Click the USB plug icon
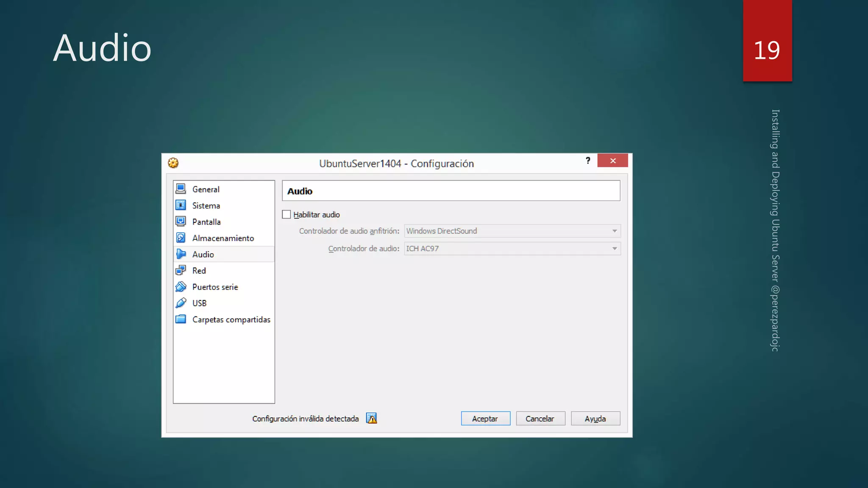 point(181,303)
